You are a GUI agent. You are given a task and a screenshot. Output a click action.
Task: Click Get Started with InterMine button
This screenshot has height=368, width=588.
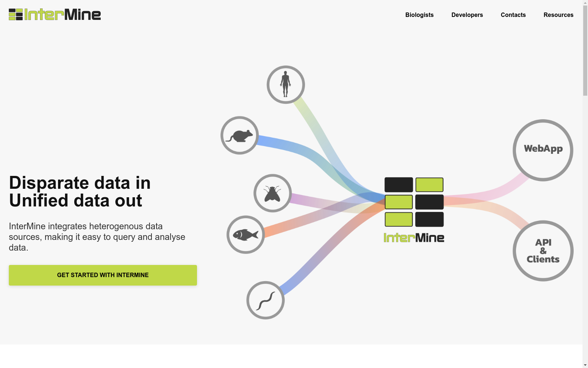pyautogui.click(x=103, y=275)
